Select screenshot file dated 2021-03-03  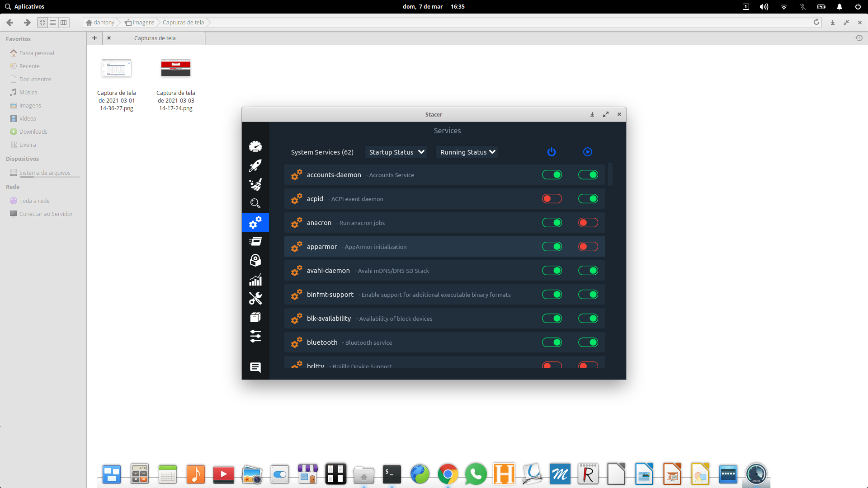[x=176, y=85]
